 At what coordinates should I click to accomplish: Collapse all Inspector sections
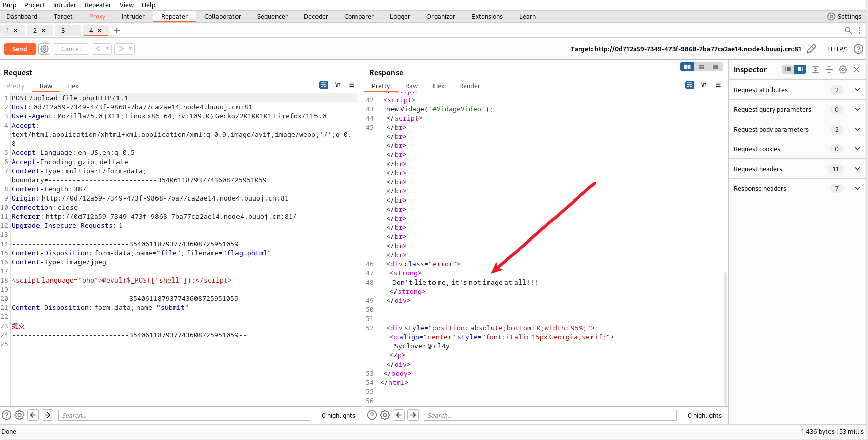pos(829,69)
